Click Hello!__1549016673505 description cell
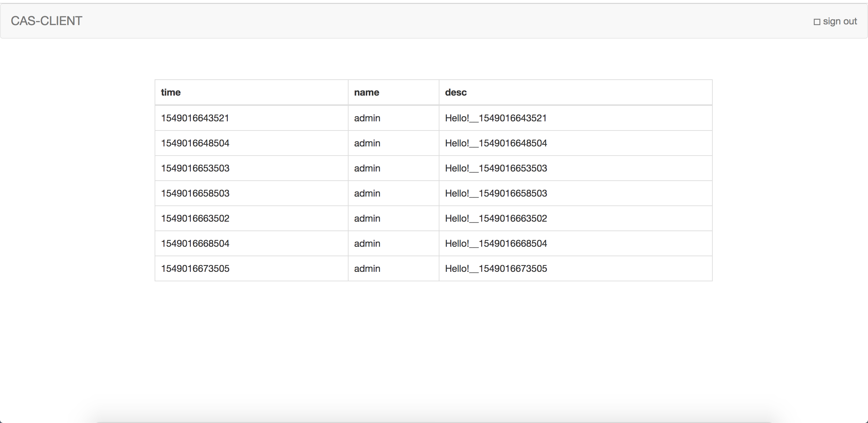 click(x=496, y=268)
